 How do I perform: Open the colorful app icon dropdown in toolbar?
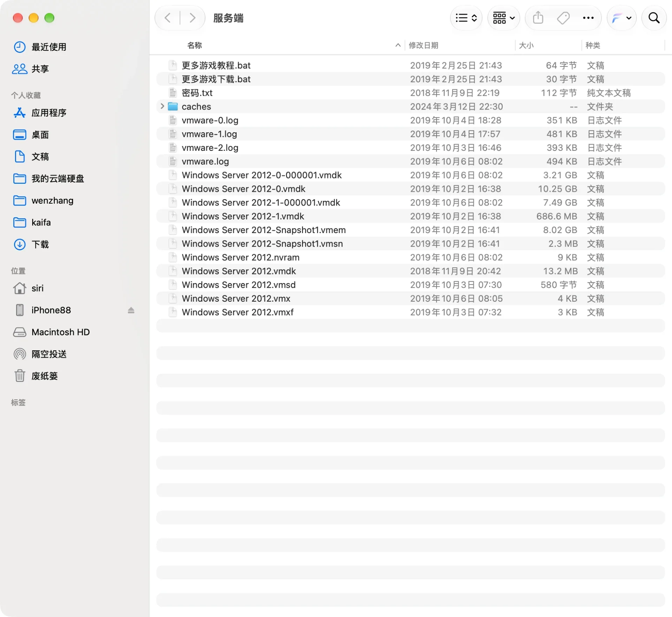click(x=622, y=18)
